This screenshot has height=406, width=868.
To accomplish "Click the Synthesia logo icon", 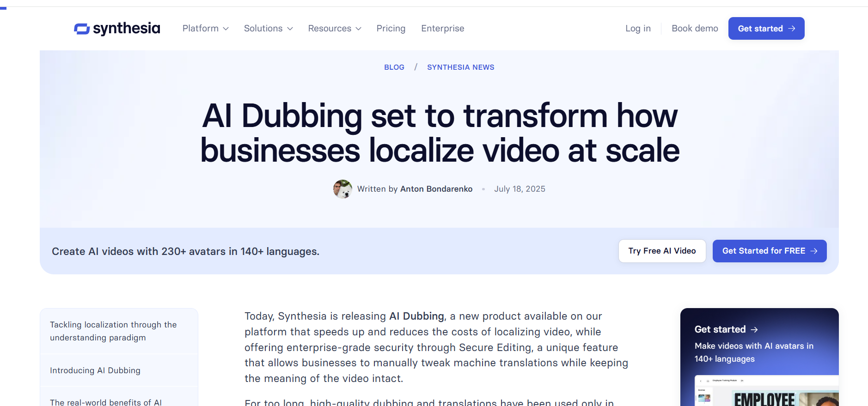I will (x=82, y=29).
